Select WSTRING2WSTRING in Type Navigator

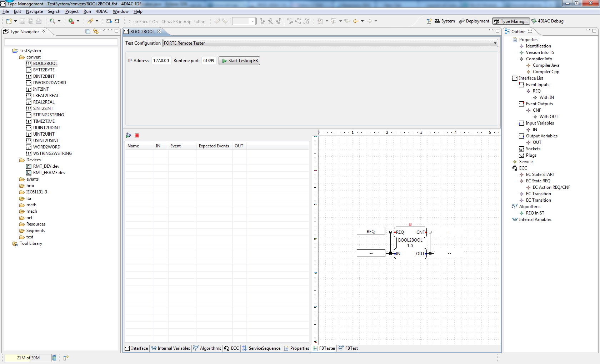click(x=52, y=153)
